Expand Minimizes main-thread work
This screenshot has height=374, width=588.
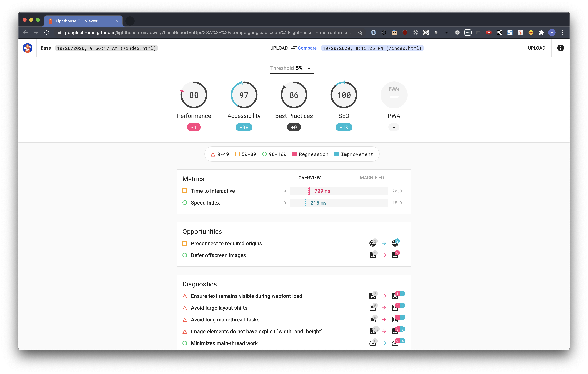coord(294,343)
